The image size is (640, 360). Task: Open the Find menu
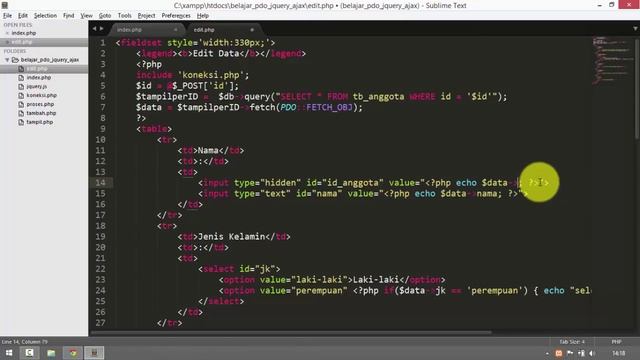coord(69,16)
